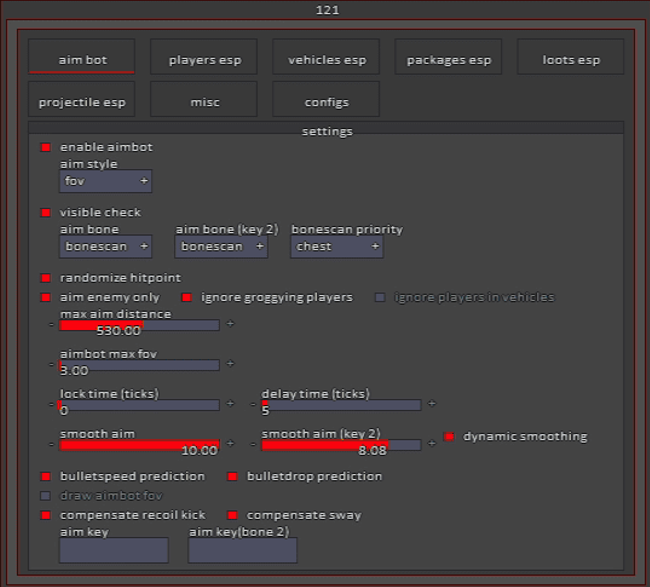Select the misc tab
This screenshot has width=650, height=587.
204,101
